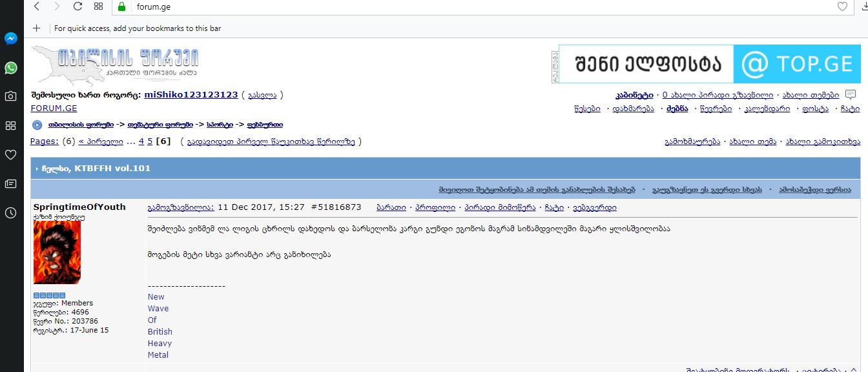Open პირადი მიმოწერა private message link
This screenshot has width=868, height=372.
(x=500, y=207)
